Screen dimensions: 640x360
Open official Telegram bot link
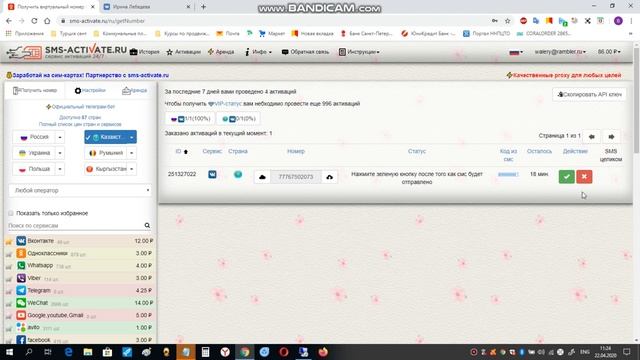click(80, 107)
